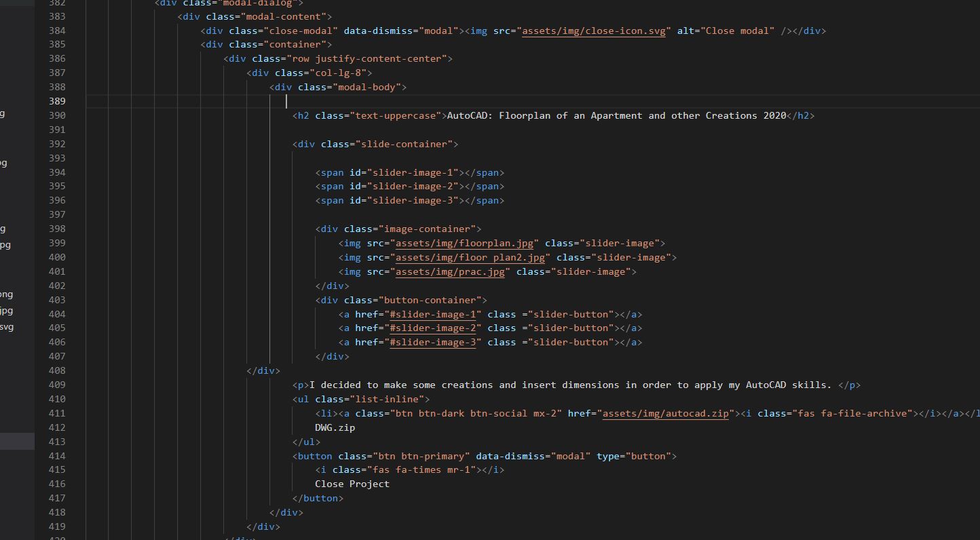
Task: Click the #slider-image-3 href link
Action: click(432, 342)
